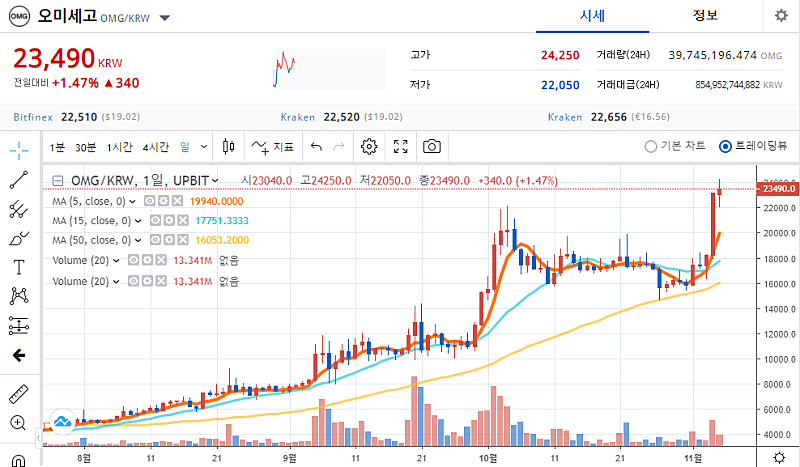The width and height of the screenshot is (800, 467).
Task: Select the text annotation tool
Action: [19, 267]
